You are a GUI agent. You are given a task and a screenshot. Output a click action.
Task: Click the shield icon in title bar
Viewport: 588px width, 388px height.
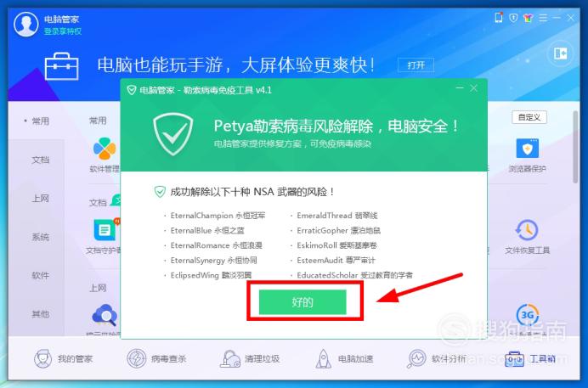513,18
